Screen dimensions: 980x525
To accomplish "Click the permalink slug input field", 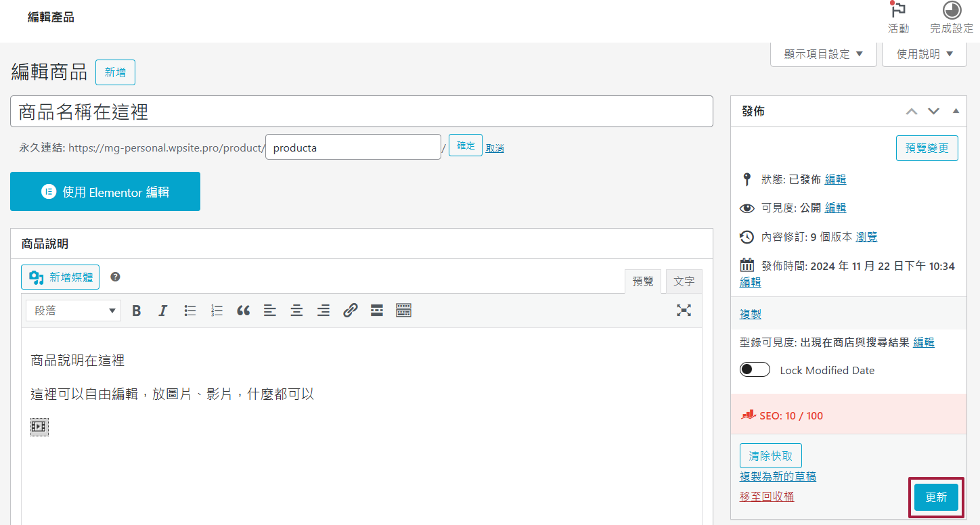I will [x=353, y=147].
